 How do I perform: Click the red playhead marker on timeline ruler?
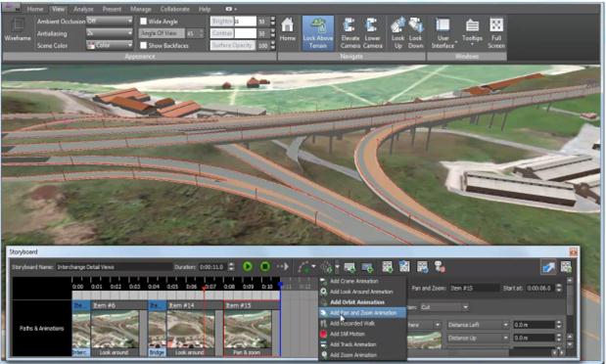pos(204,288)
